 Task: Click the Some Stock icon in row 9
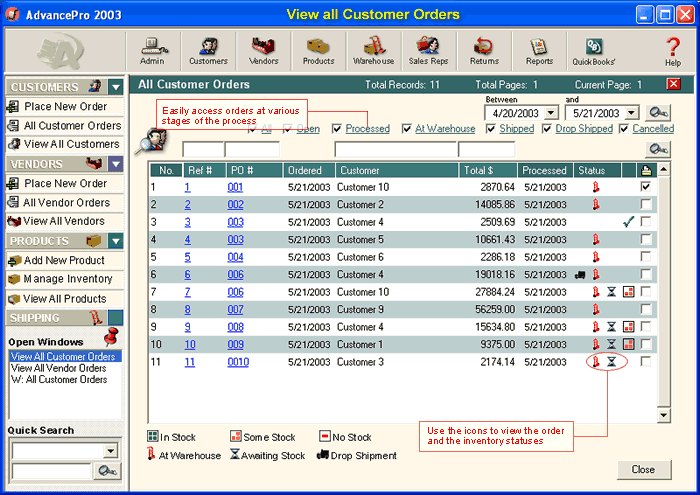(629, 327)
